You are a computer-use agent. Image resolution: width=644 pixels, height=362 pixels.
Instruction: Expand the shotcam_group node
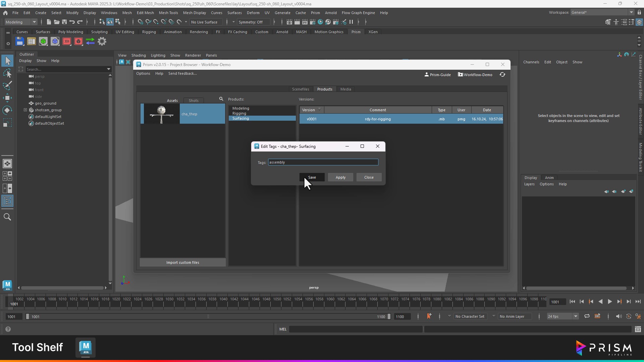pyautogui.click(x=25, y=110)
